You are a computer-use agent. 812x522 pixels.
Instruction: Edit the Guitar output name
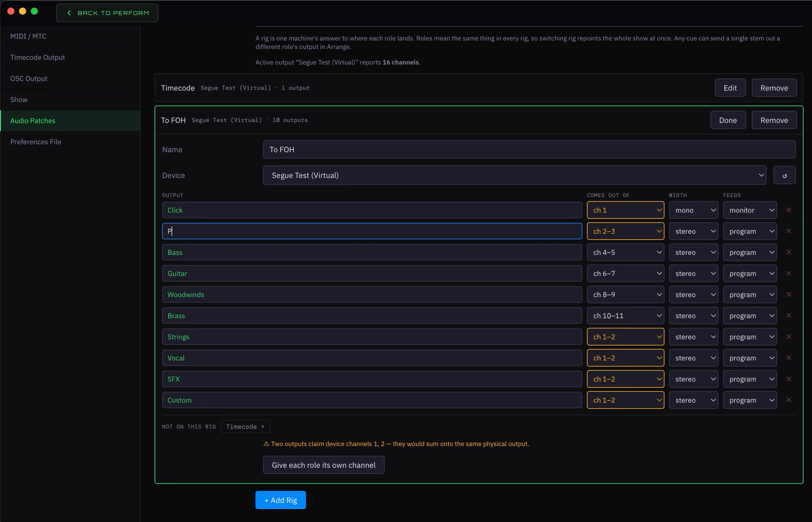tap(372, 273)
